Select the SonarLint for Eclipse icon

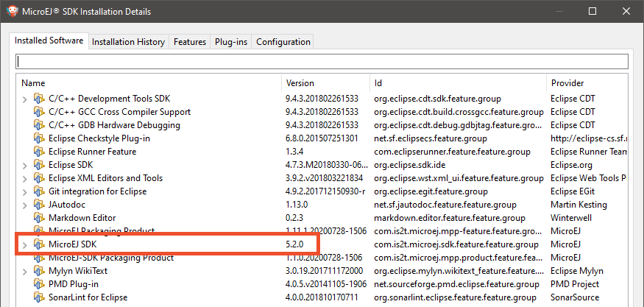pos(39,297)
